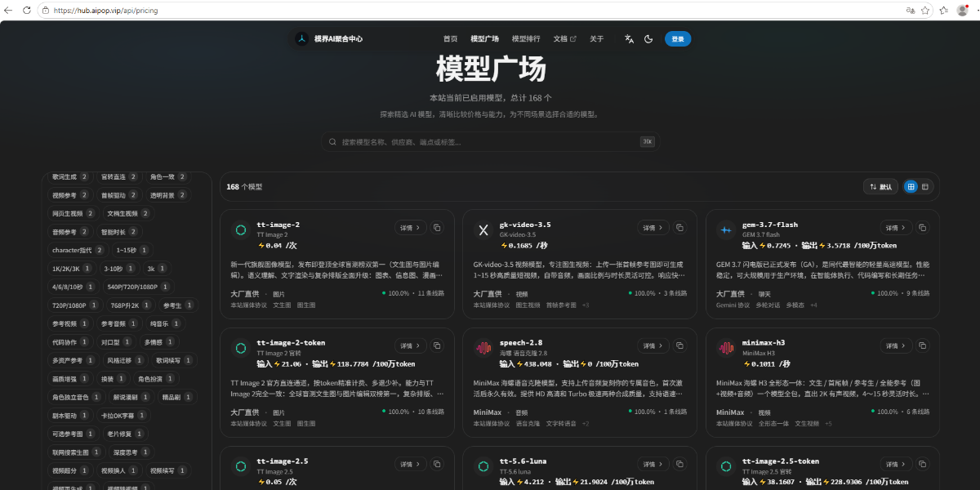Copy the minimax-h3 model name
The height and width of the screenshot is (490, 980).
tap(923, 346)
